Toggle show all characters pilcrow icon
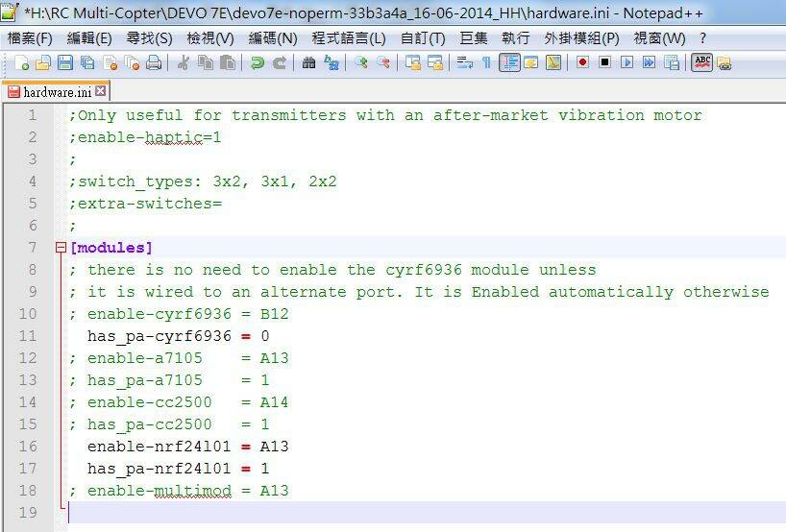The image size is (786, 532). coord(486,62)
